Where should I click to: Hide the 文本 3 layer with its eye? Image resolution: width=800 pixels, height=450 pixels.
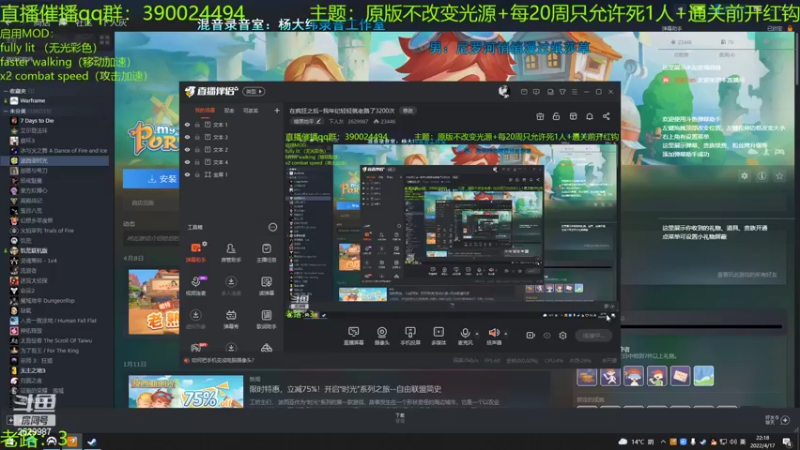tap(187, 137)
